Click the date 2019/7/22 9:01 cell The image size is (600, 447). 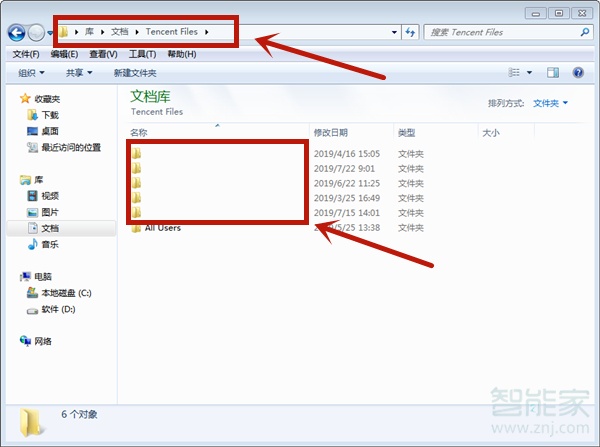coord(344,169)
